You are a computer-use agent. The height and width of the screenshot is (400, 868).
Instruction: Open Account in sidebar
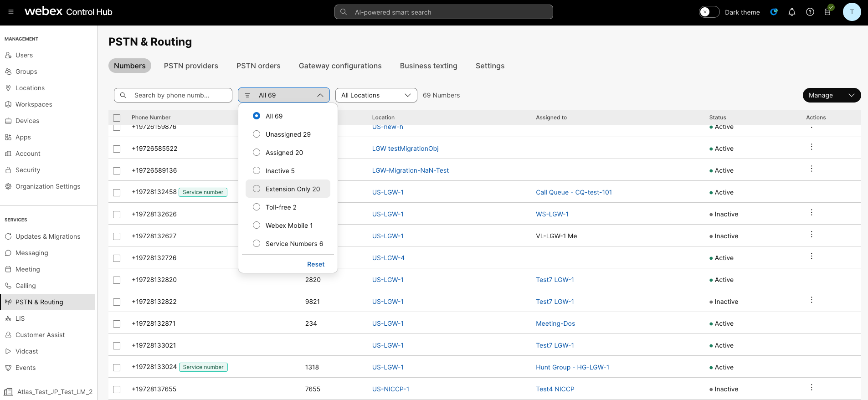[28, 154]
